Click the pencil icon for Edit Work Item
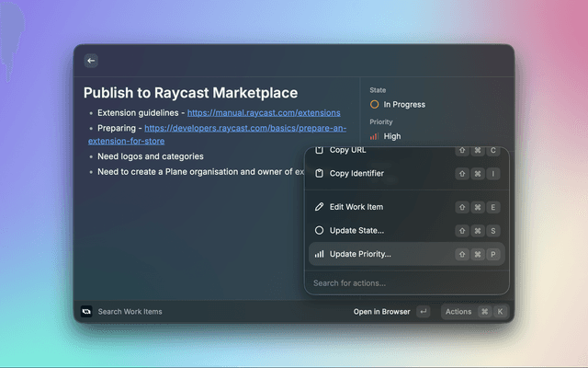Screen dimensions: 588x368 [319, 206]
